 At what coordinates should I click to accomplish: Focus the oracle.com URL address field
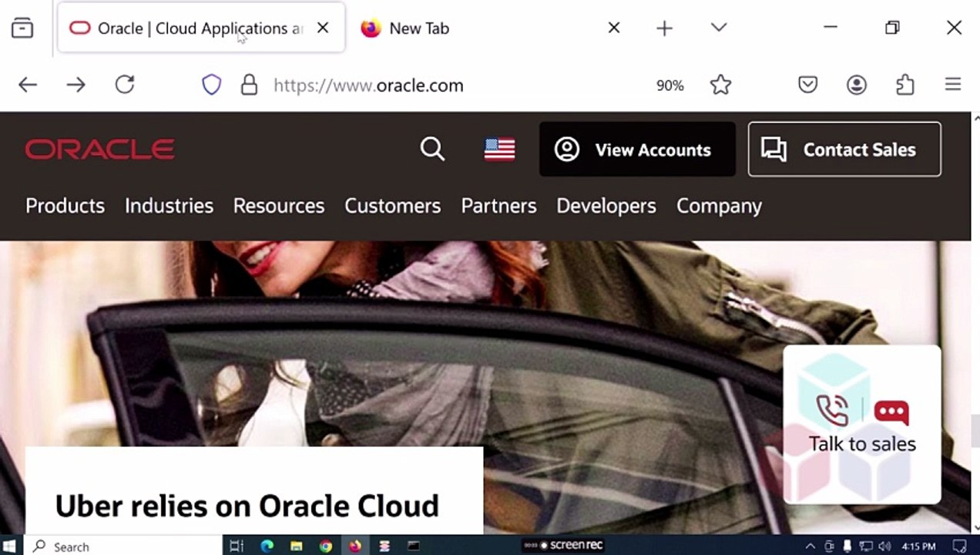coord(368,86)
